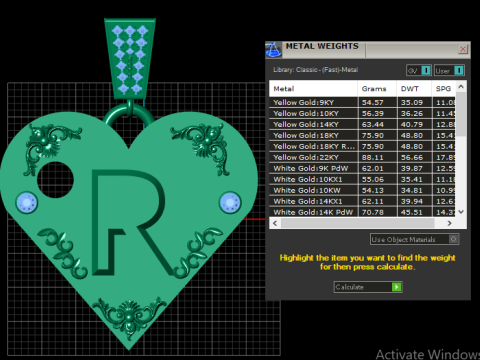Image resolution: width=480 pixels, height=360 pixels.
Task: Click the horizontal scrollbar thumb
Action: click(x=357, y=223)
